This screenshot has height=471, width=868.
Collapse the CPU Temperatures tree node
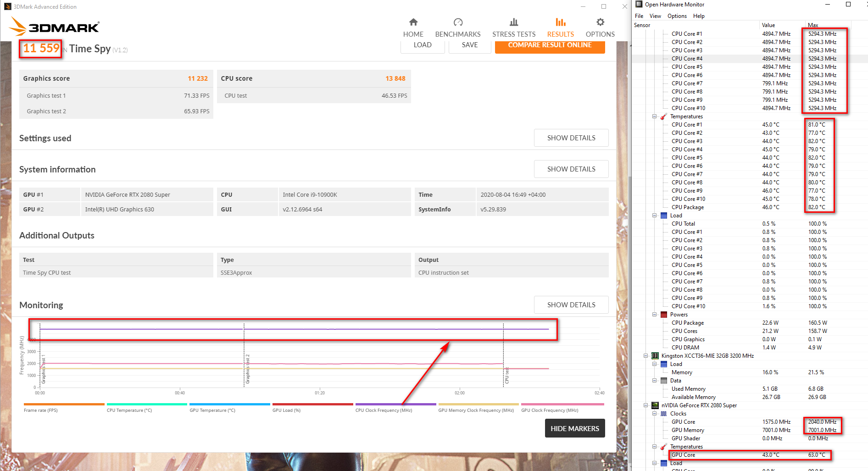655,116
